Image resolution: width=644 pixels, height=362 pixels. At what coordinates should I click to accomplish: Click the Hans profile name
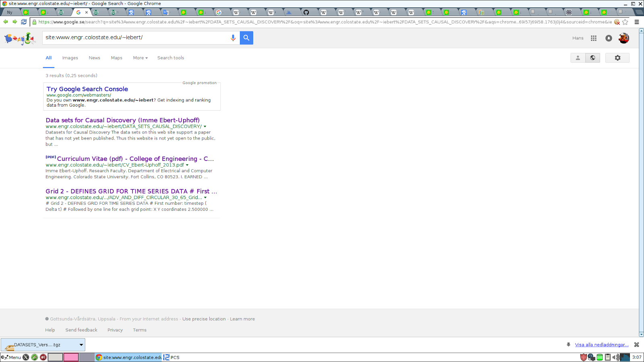pos(578,38)
